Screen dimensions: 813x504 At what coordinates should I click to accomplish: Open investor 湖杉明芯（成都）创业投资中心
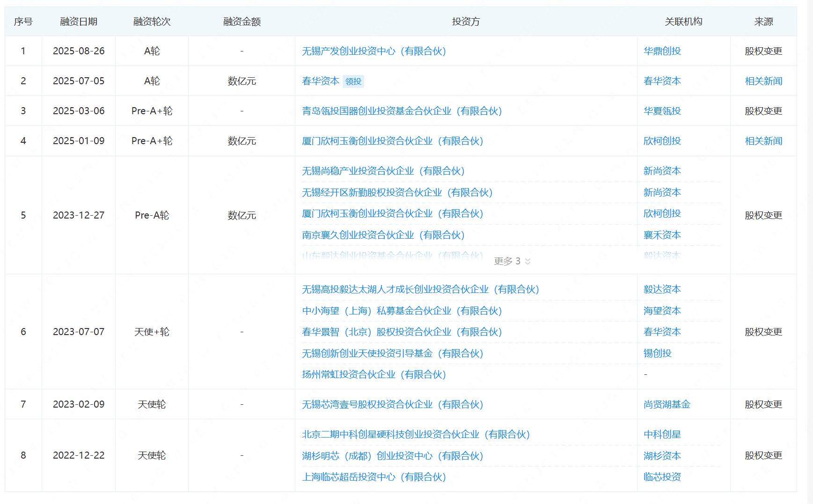point(393,456)
